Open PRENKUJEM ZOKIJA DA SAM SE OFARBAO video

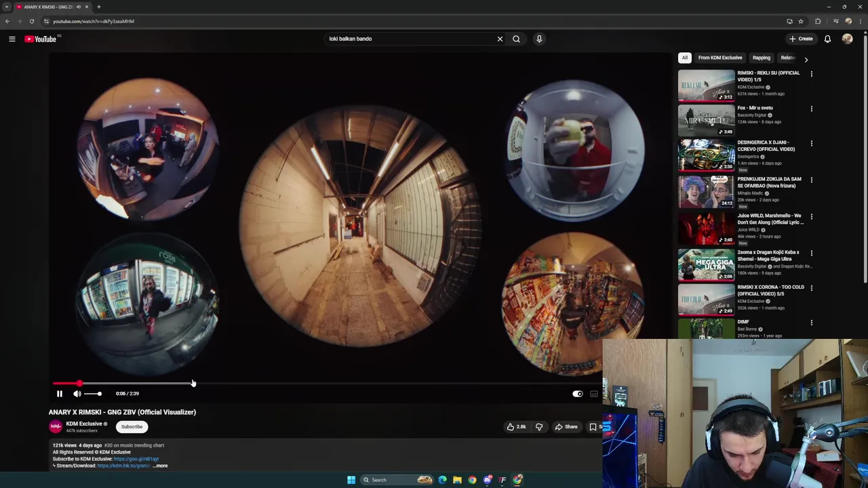coord(769,182)
